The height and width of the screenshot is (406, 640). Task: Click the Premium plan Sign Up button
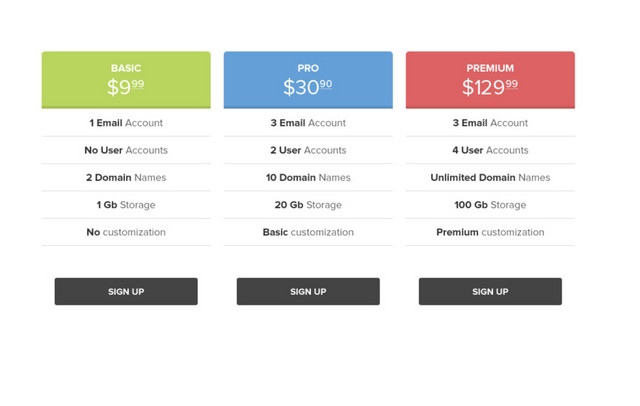tap(490, 291)
